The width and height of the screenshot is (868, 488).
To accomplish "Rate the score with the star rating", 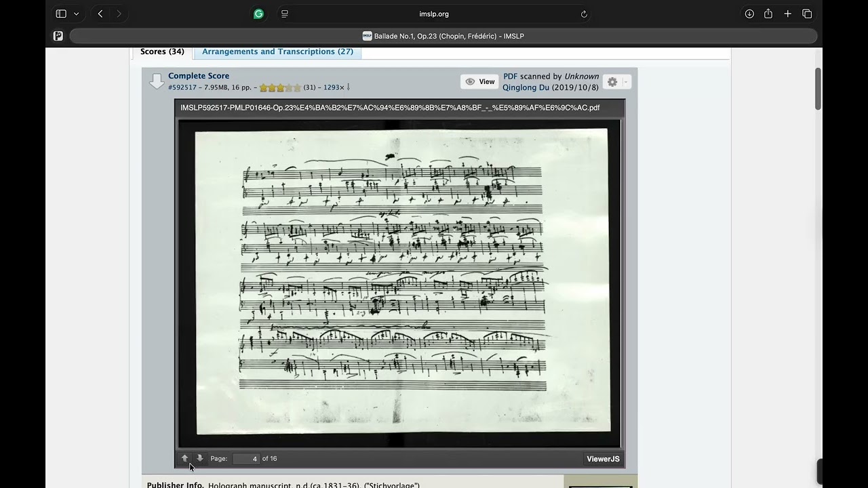I will click(x=280, y=87).
